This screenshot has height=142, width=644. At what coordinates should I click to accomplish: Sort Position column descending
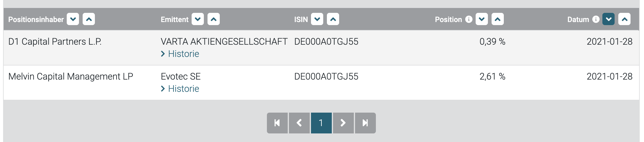tap(482, 19)
